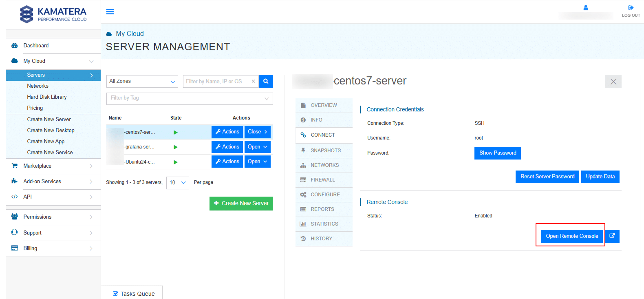Click green running state arrow for Ubuntu24 server
This screenshot has width=644, height=299.
[x=176, y=162]
